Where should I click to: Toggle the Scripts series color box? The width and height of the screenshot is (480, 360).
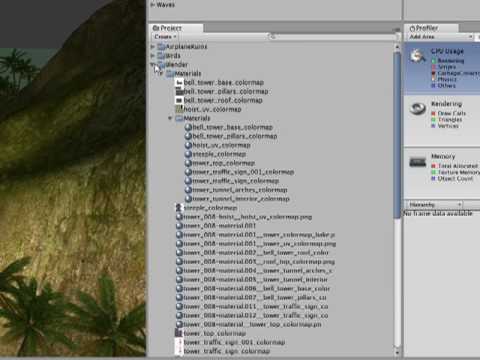(434, 67)
